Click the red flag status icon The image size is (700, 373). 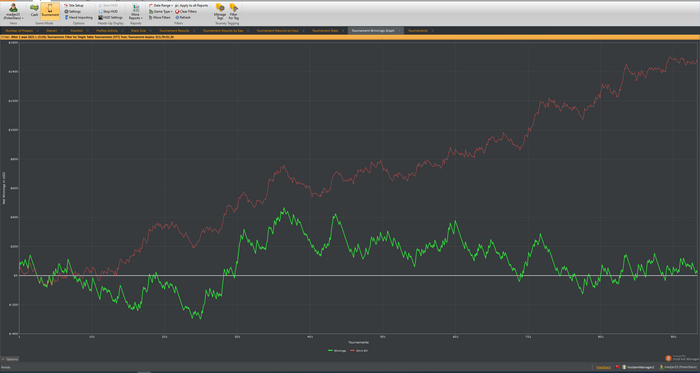click(x=617, y=367)
